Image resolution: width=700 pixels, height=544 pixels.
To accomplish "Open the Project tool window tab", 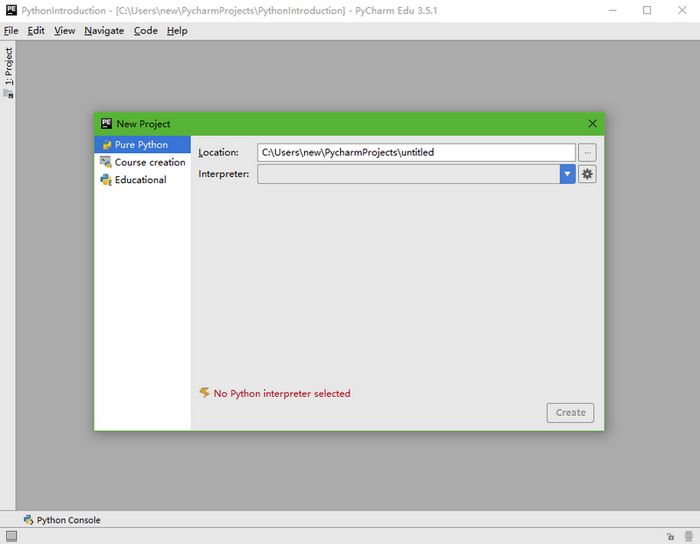I will coord(8,73).
